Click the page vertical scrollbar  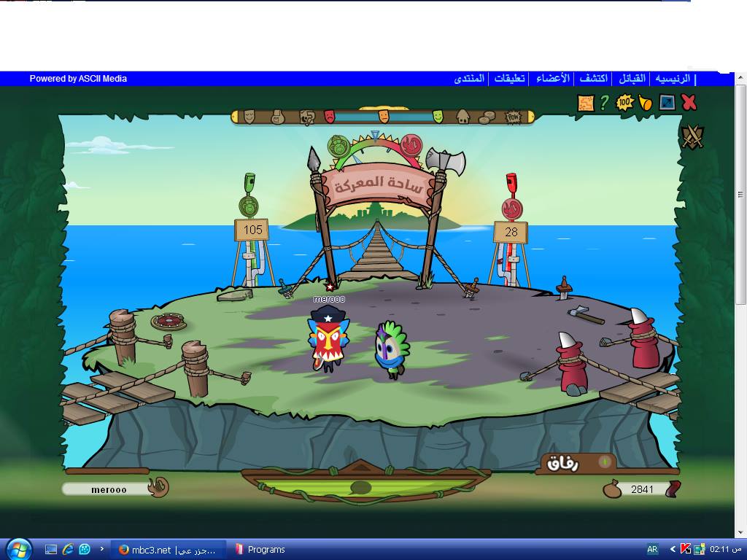(740, 193)
